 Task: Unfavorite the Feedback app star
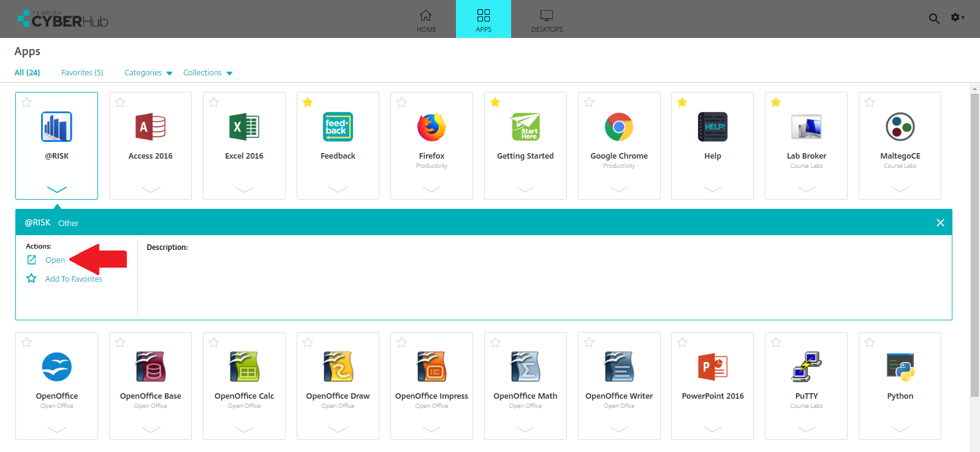(308, 102)
